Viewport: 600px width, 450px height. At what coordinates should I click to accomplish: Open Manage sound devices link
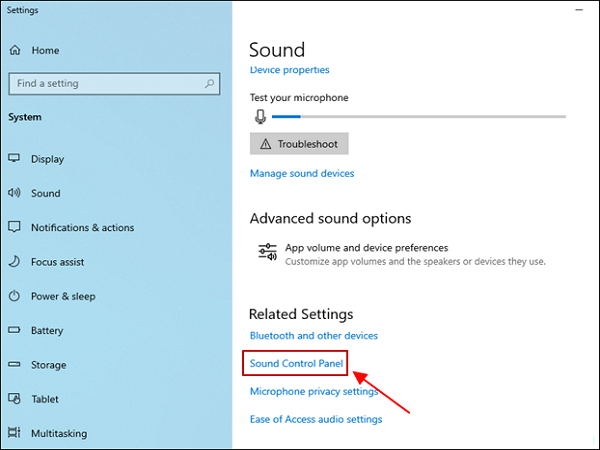point(301,173)
